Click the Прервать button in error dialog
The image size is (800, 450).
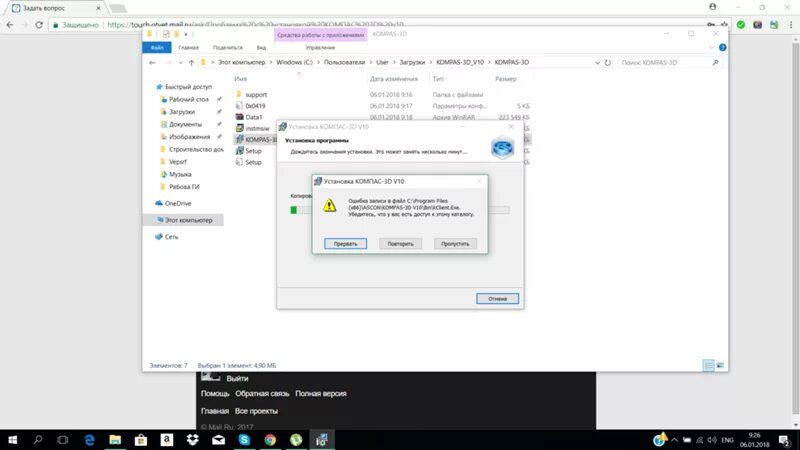[x=345, y=244]
